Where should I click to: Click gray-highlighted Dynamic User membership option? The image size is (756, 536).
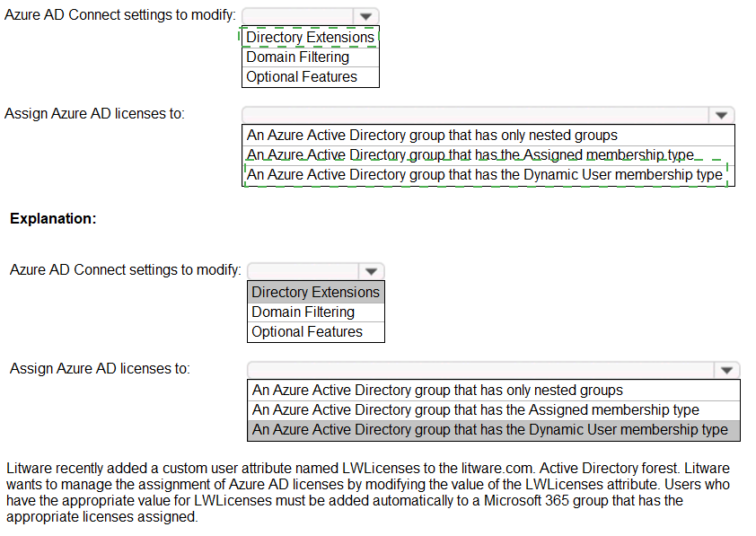click(490, 429)
